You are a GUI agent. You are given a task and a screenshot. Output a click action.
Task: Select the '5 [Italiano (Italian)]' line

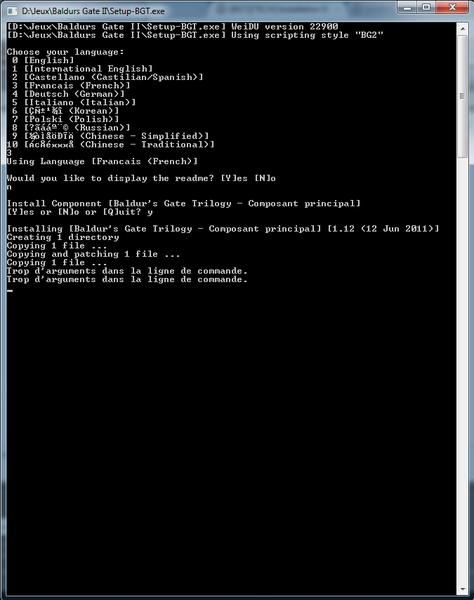pyautogui.click(x=74, y=103)
